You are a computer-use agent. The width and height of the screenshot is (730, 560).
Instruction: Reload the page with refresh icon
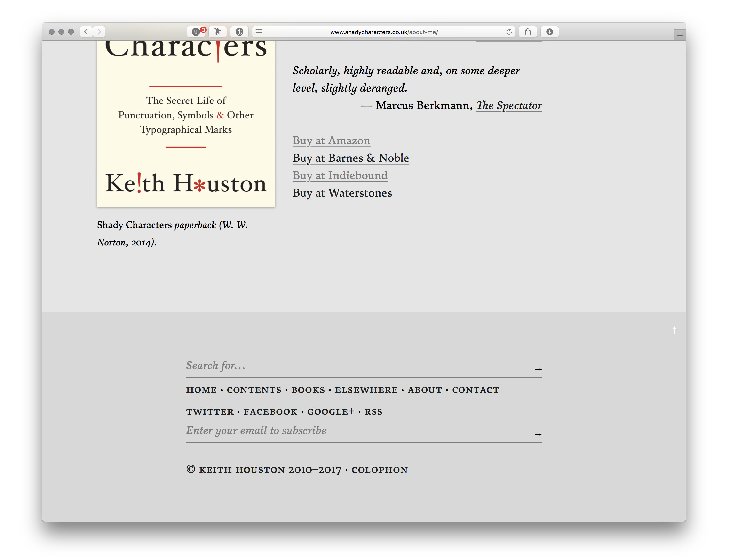(x=509, y=32)
